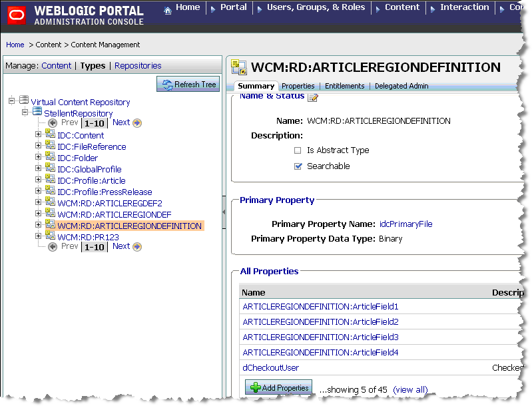Expand the IDC:Folder node
Viewport: 532px width, 406px height.
[x=39, y=156]
